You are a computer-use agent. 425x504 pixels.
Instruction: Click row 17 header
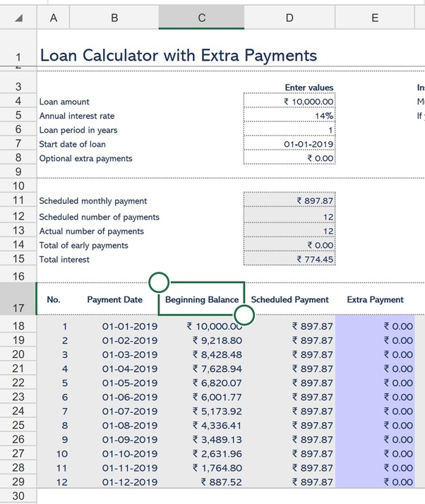18,299
